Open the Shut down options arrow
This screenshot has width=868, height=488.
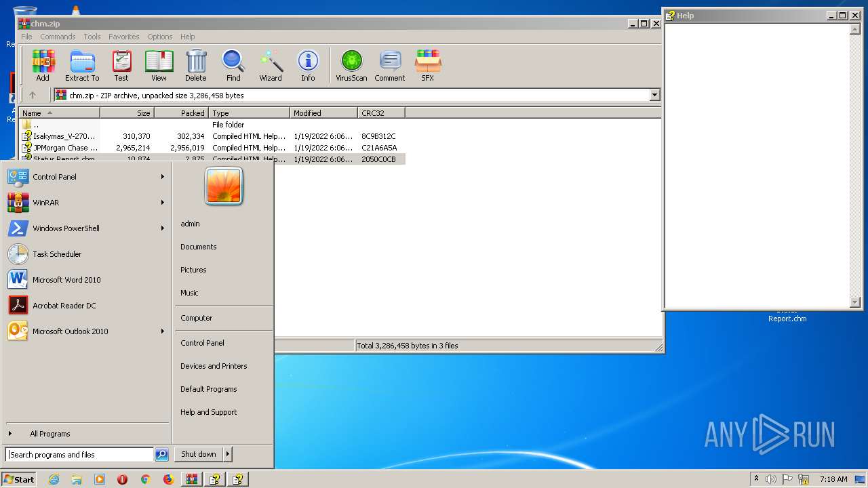pos(228,454)
